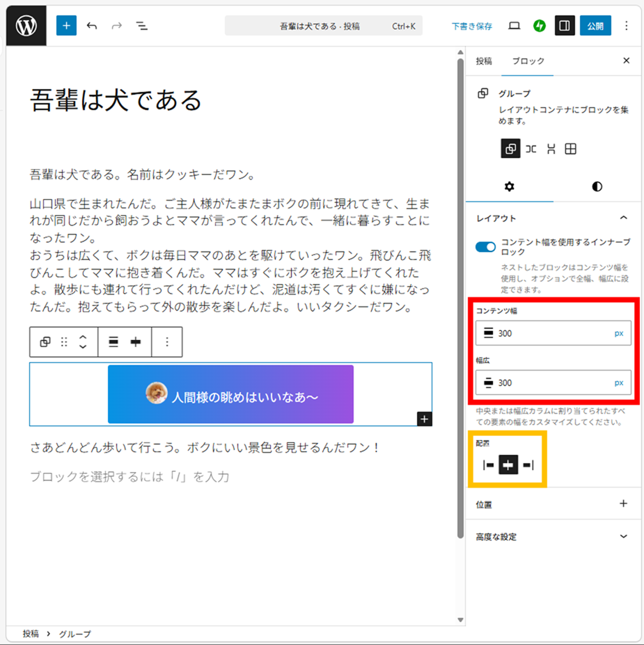Viewport: 644px width, 645px height.
Task: Click the WordPress logo icon
Action: tap(26, 26)
